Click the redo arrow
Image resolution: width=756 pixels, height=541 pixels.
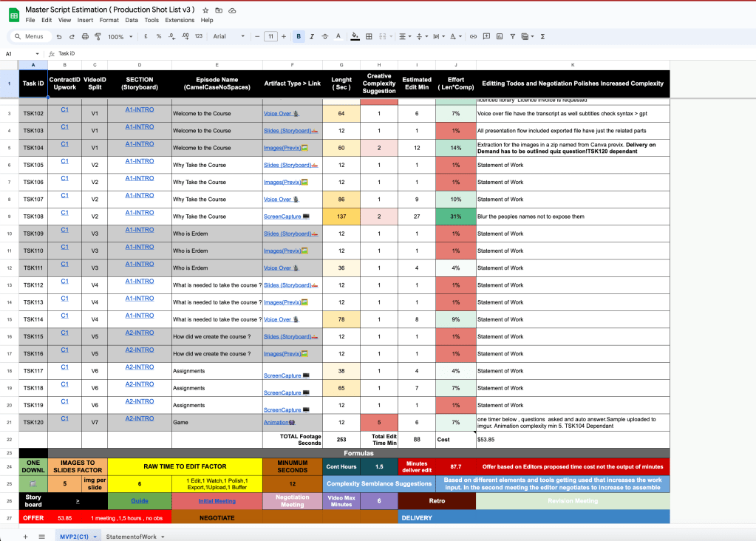pyautogui.click(x=72, y=37)
